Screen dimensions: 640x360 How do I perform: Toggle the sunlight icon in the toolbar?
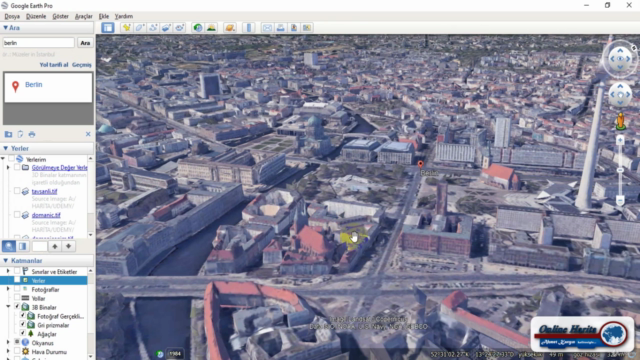(211, 28)
